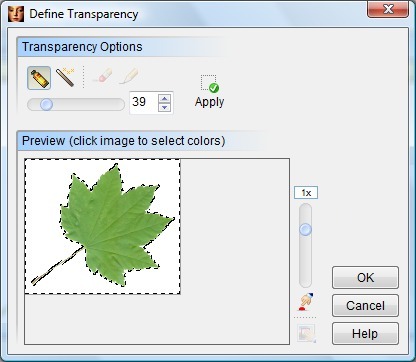Screen dimensions: 416x362
Task: Click the zoom slider thumb
Action: pos(305,229)
